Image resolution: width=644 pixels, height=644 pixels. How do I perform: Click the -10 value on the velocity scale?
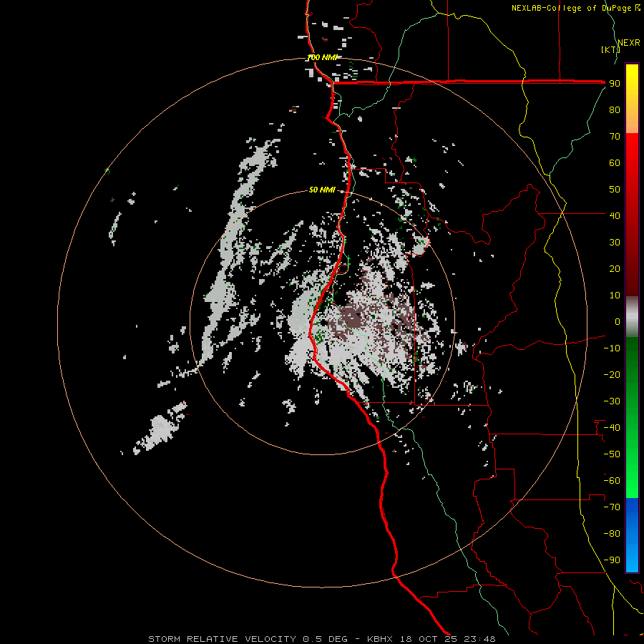612,348
